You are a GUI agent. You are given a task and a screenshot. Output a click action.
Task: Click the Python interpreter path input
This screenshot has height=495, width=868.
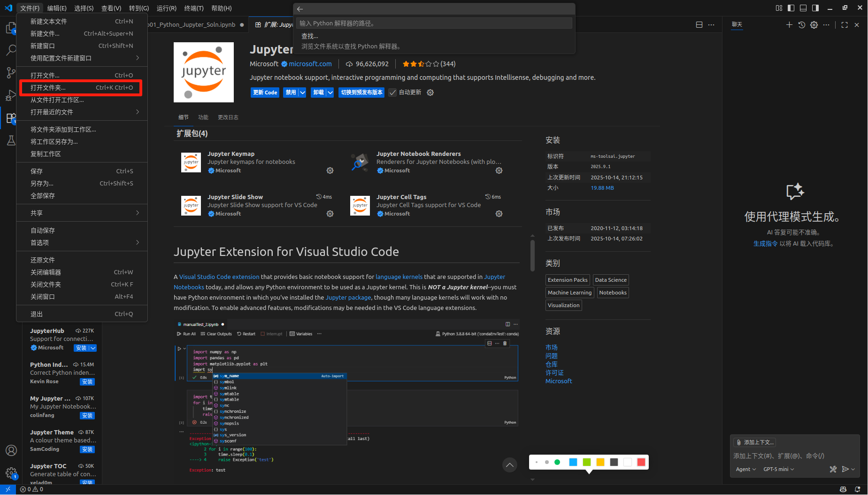pyautogui.click(x=434, y=23)
